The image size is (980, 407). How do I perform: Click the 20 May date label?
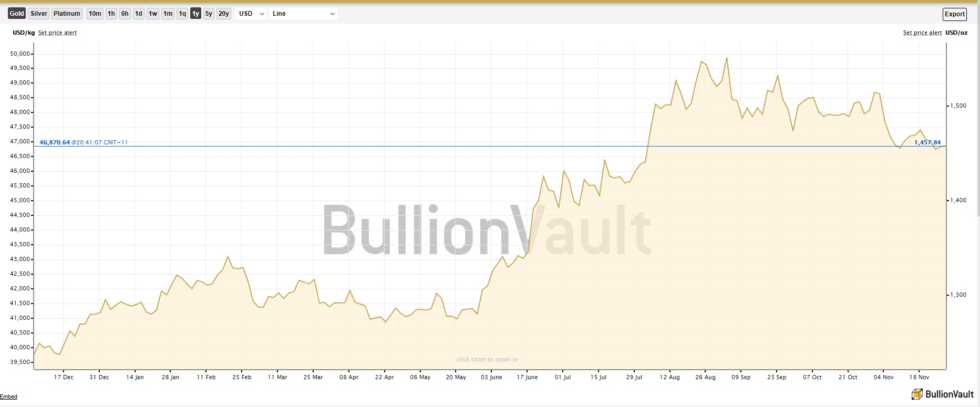[x=456, y=377]
